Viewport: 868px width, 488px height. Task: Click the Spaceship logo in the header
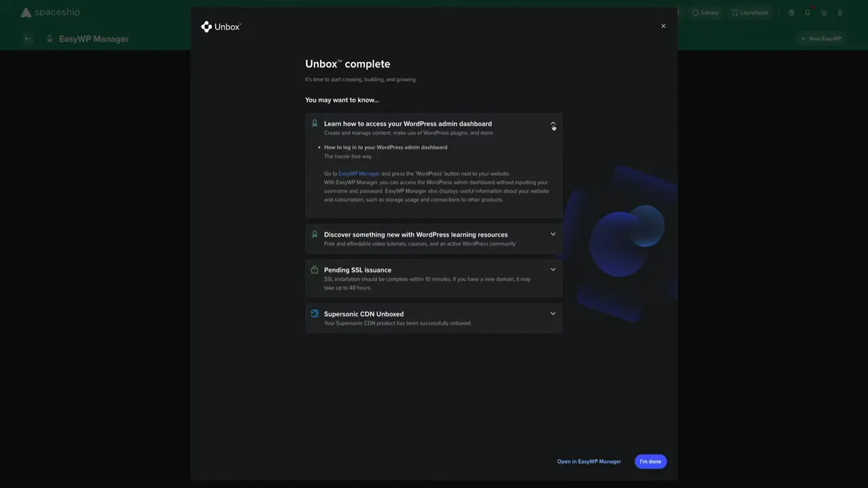point(50,12)
